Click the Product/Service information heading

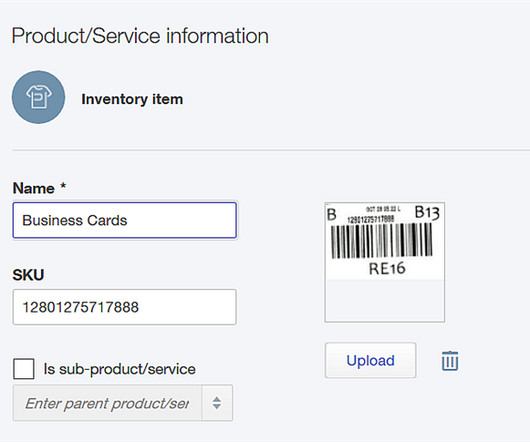140,36
